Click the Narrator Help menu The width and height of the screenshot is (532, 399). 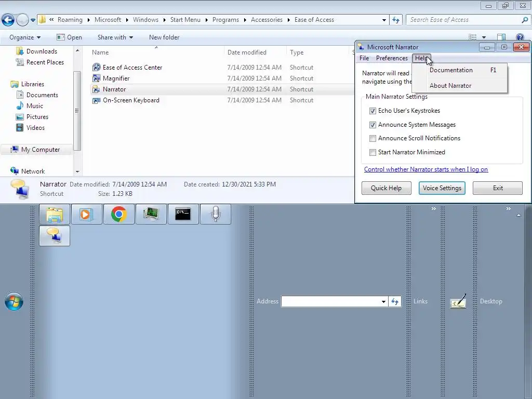point(421,58)
